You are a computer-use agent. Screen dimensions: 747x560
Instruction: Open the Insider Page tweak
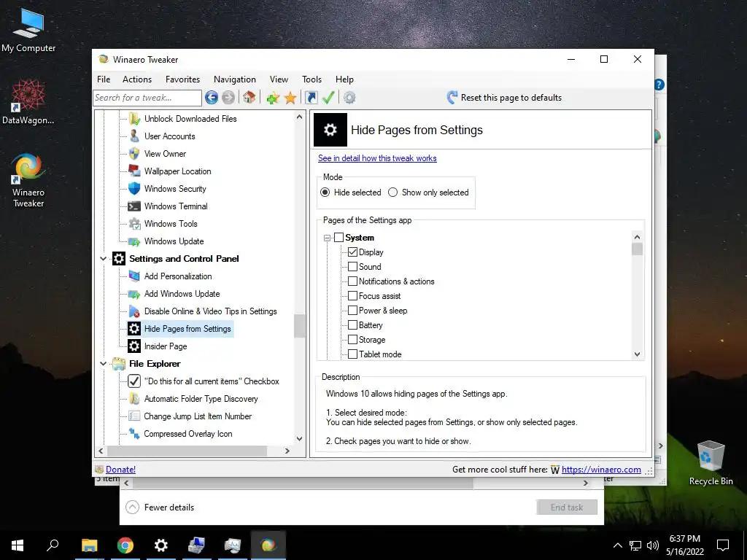click(166, 346)
